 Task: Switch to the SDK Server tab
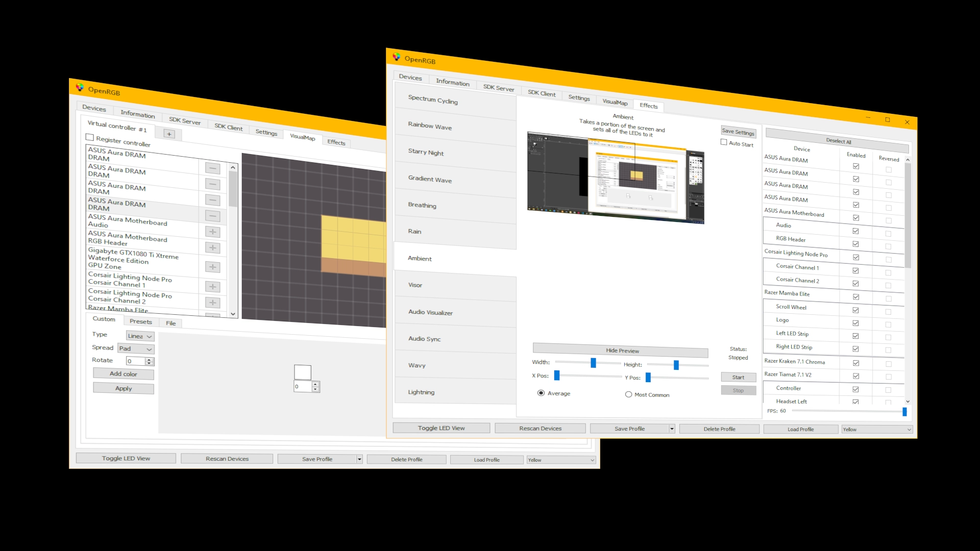(498, 88)
